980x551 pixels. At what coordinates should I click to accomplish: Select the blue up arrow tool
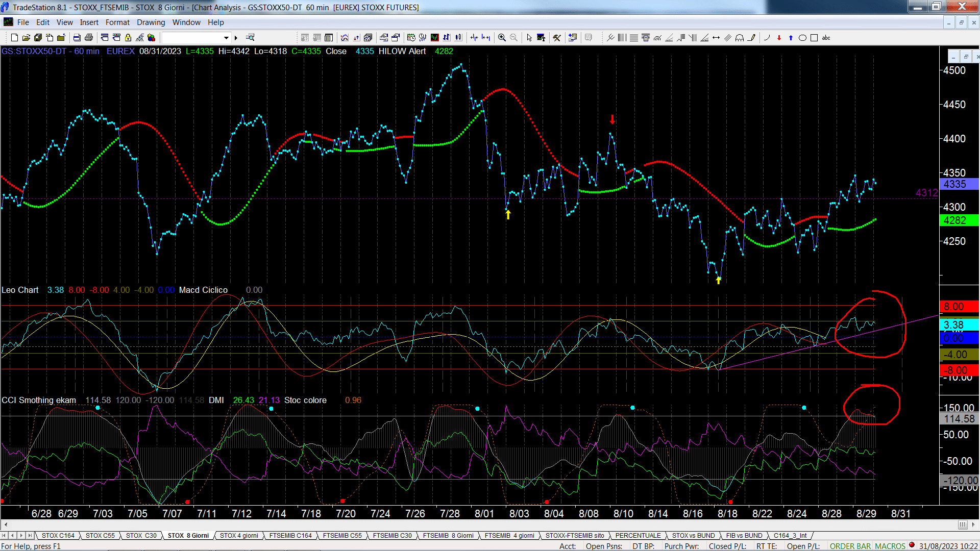pos(791,38)
